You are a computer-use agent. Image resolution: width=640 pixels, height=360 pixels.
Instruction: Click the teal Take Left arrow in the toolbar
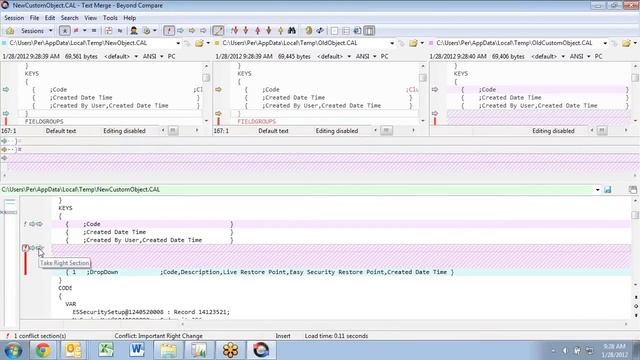click(x=180, y=31)
